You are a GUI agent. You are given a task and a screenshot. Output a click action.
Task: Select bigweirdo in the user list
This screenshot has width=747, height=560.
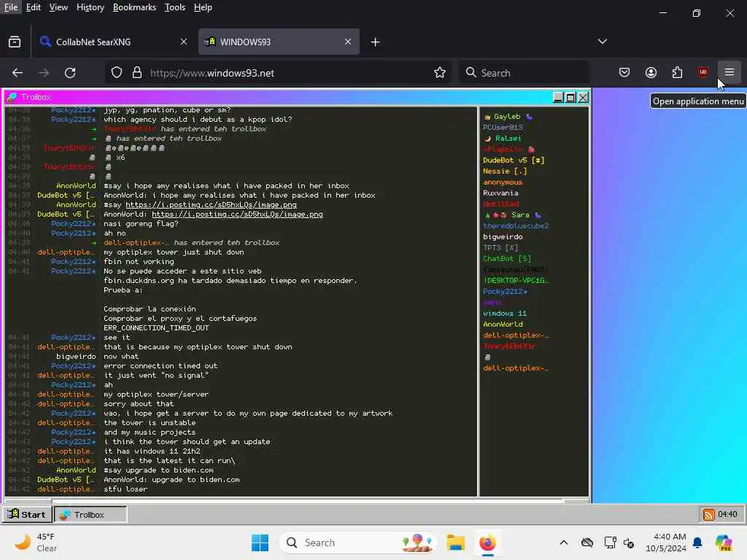[x=503, y=237]
